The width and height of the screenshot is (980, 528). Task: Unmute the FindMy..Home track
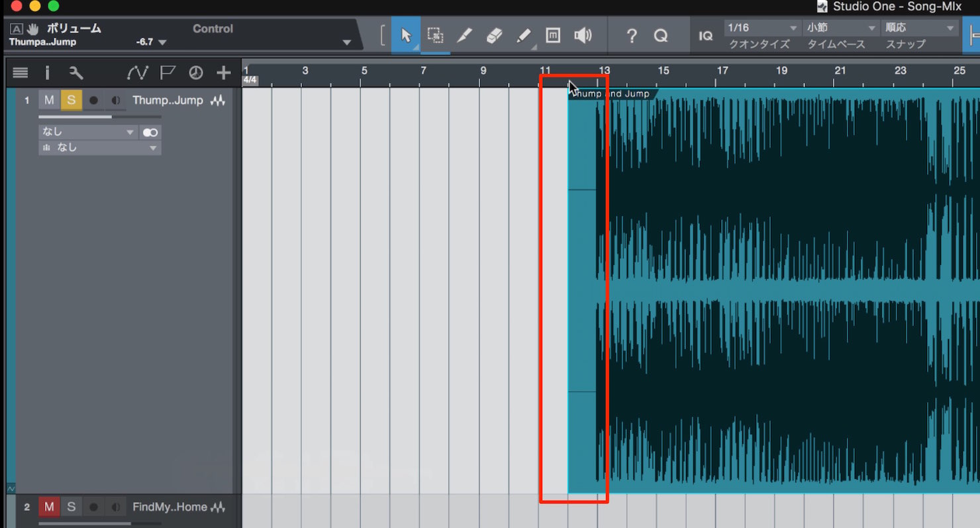[x=49, y=507]
